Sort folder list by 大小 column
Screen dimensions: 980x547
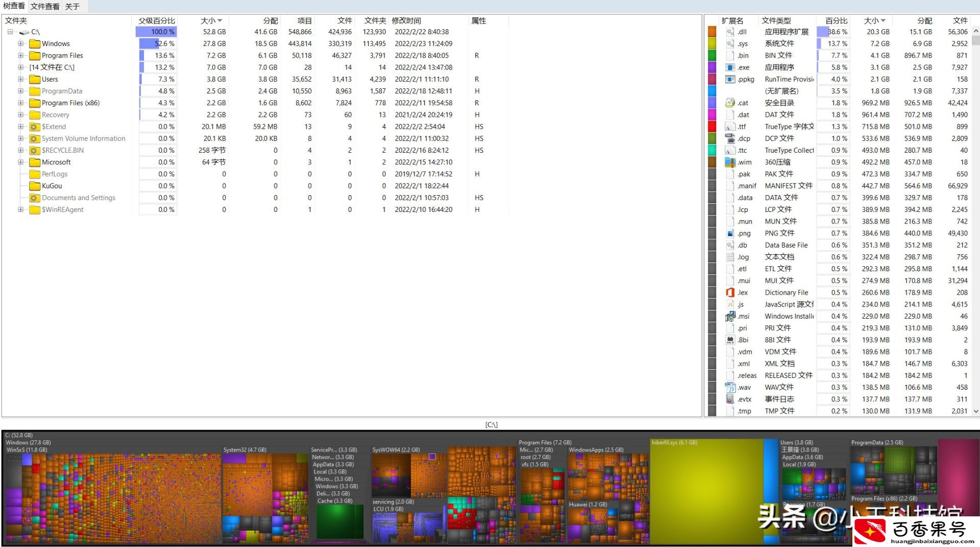pyautogui.click(x=211, y=20)
